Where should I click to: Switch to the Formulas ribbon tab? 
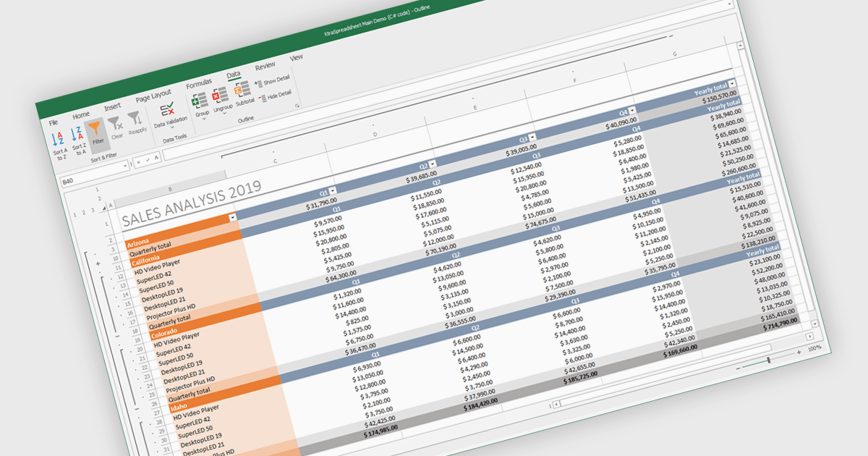tap(199, 83)
